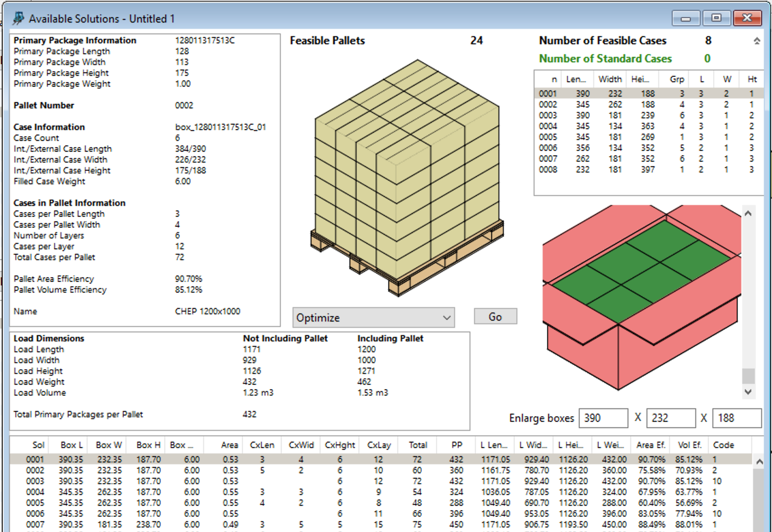This screenshot has width=772, height=532.
Task: Select solution row 0005
Action: click(381, 503)
